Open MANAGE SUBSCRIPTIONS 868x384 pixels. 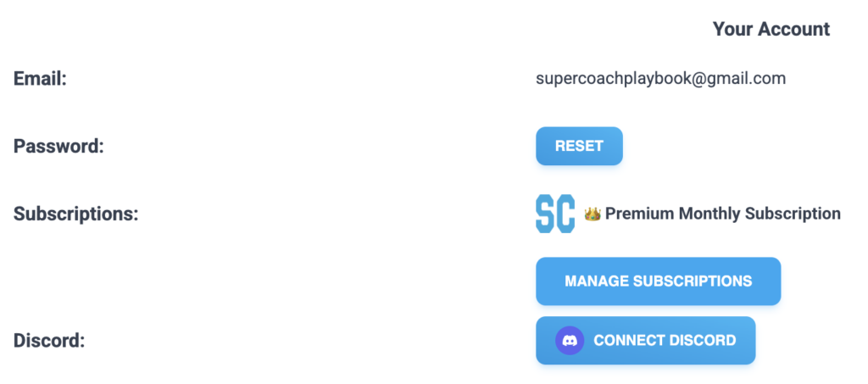pos(658,281)
